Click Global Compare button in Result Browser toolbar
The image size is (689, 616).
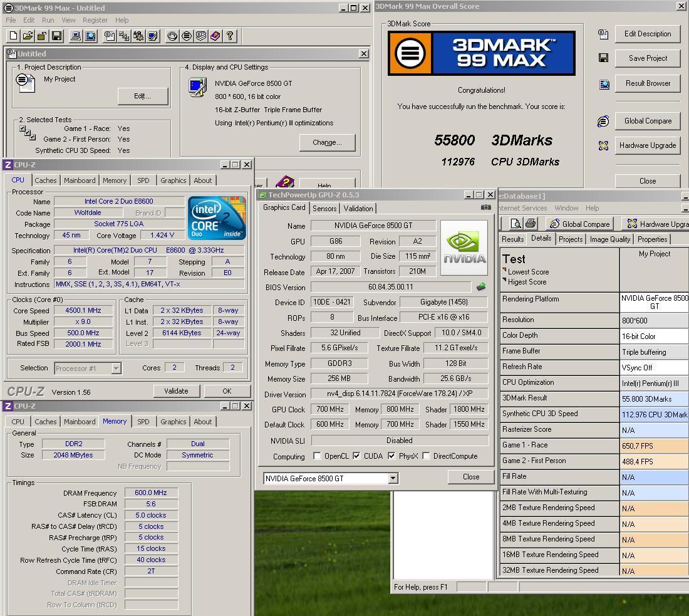pos(579,224)
